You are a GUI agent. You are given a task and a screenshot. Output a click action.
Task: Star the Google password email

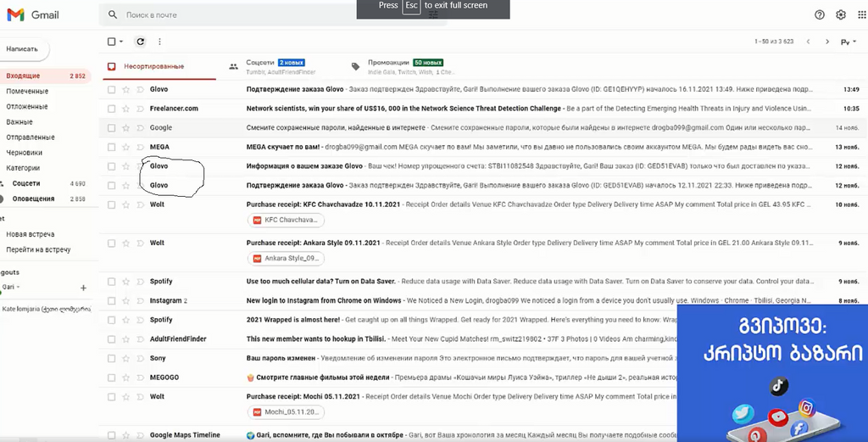(x=125, y=128)
